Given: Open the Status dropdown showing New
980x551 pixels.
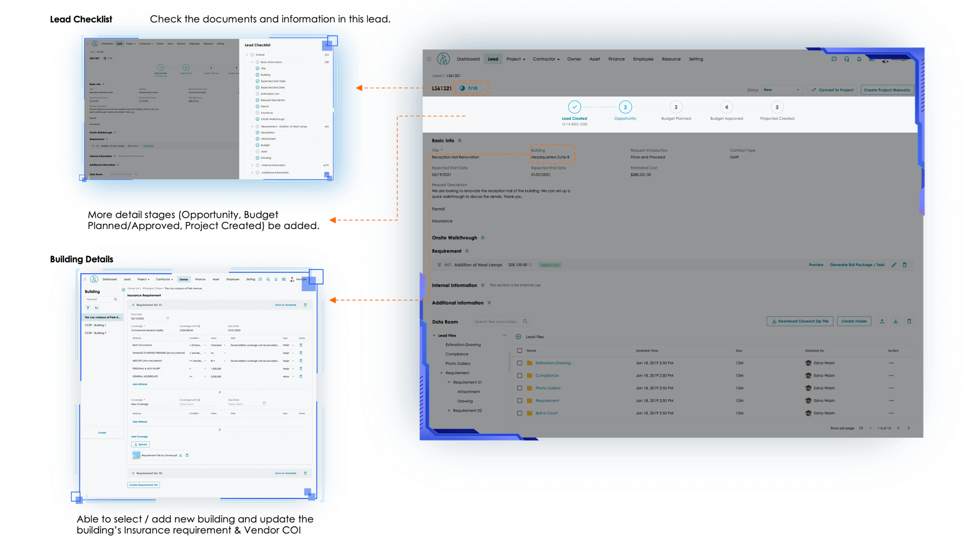Looking at the screenshot, I should [x=781, y=90].
